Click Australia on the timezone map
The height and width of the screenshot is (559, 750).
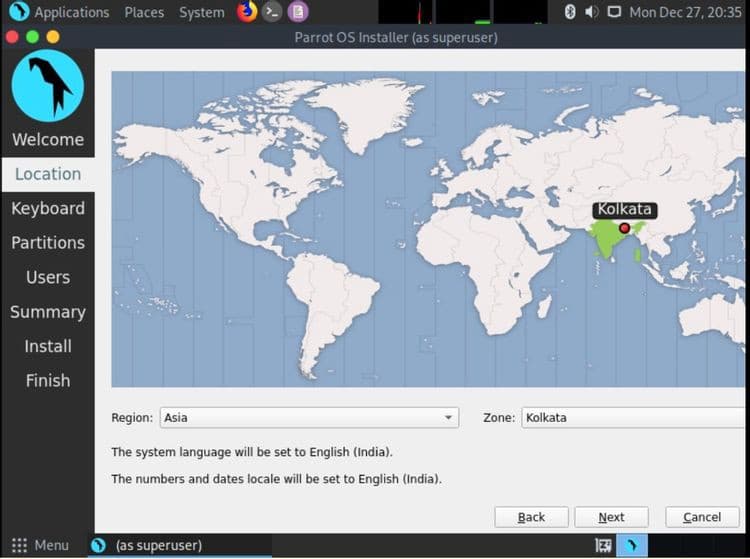(713, 318)
